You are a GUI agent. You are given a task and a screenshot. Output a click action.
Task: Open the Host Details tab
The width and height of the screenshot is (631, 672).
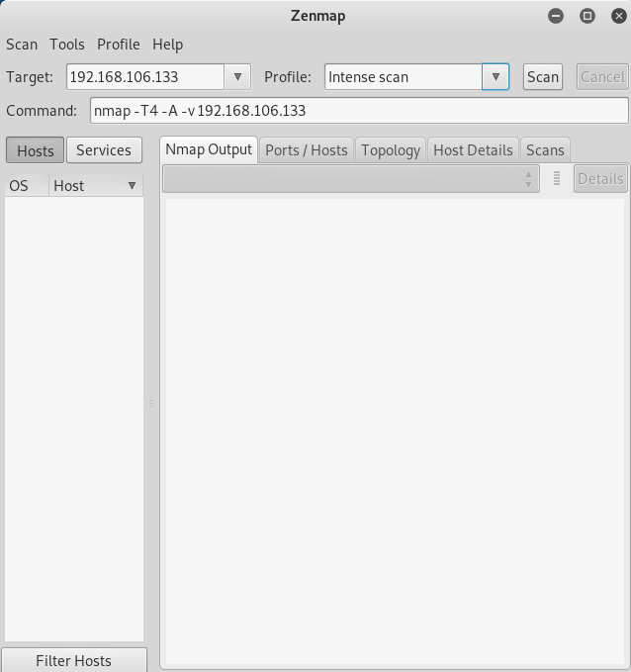(x=473, y=150)
